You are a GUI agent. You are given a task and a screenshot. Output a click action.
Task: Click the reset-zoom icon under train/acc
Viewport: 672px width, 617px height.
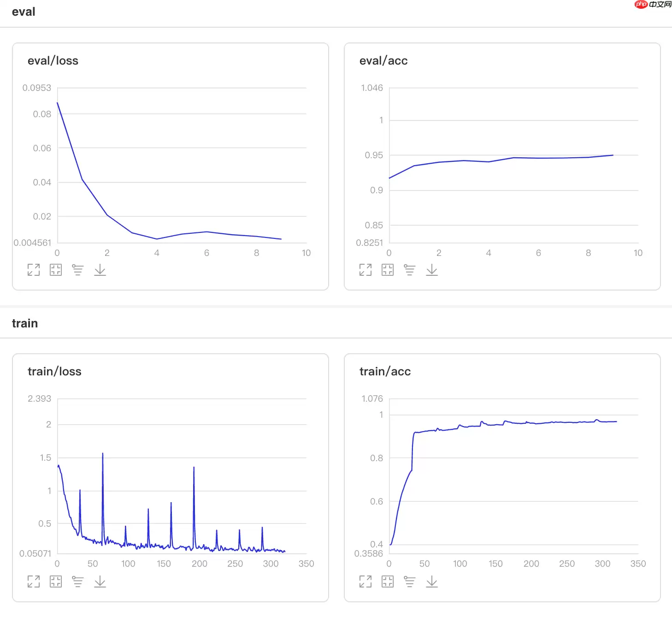tap(388, 581)
